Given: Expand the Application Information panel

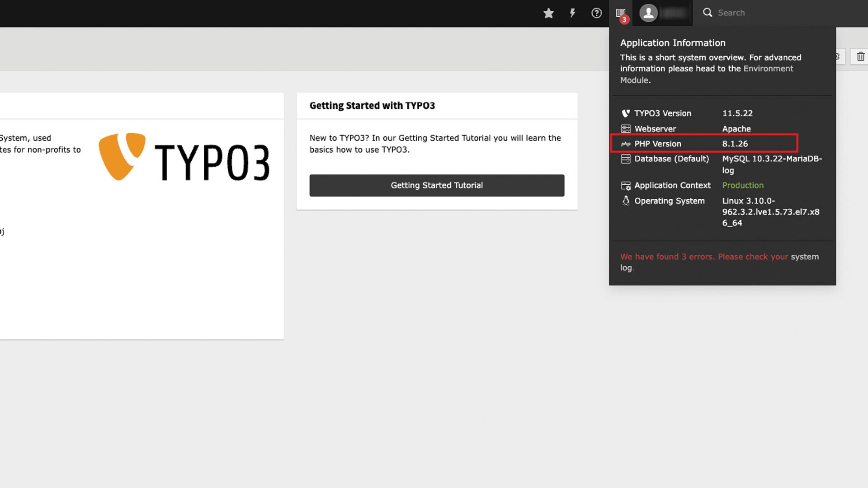Looking at the screenshot, I should pos(673,42).
